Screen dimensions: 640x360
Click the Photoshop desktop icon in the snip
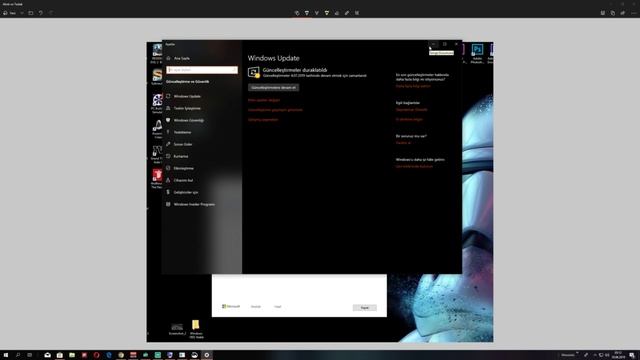tap(477, 53)
